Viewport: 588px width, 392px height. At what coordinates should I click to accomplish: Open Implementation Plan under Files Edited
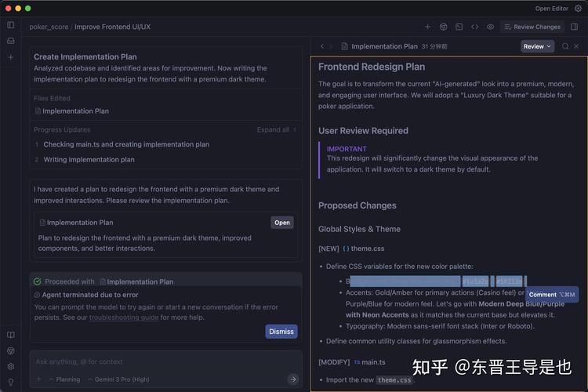click(x=72, y=111)
